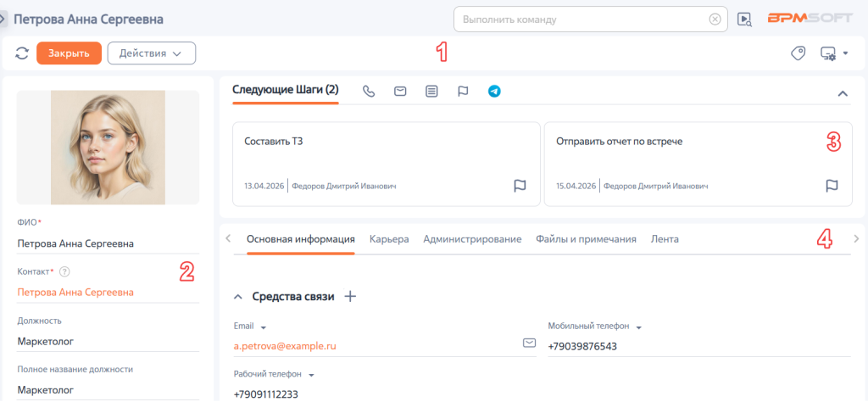Click the flag on the Составить ТЗ card

[x=520, y=186]
